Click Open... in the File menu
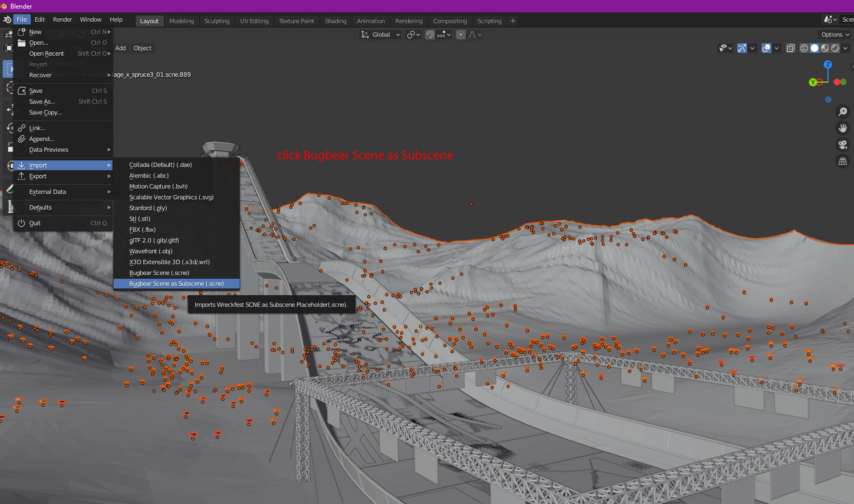 pyautogui.click(x=63, y=43)
